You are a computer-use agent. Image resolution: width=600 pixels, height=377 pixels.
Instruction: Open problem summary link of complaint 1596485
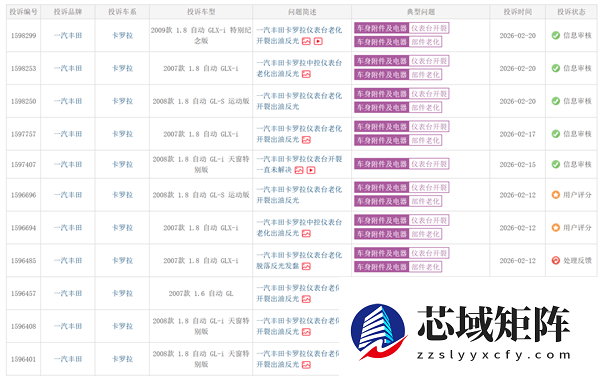coord(299,261)
